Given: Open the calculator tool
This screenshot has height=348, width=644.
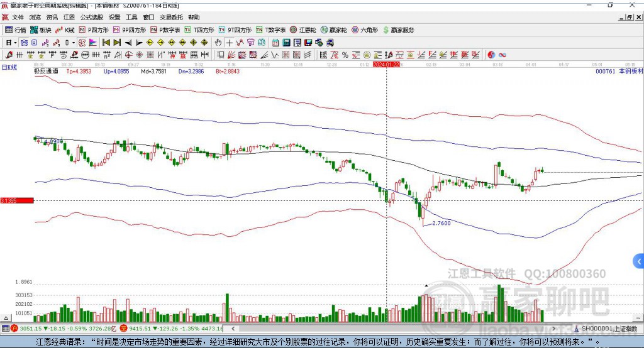Looking at the screenshot, I should coord(286,43).
